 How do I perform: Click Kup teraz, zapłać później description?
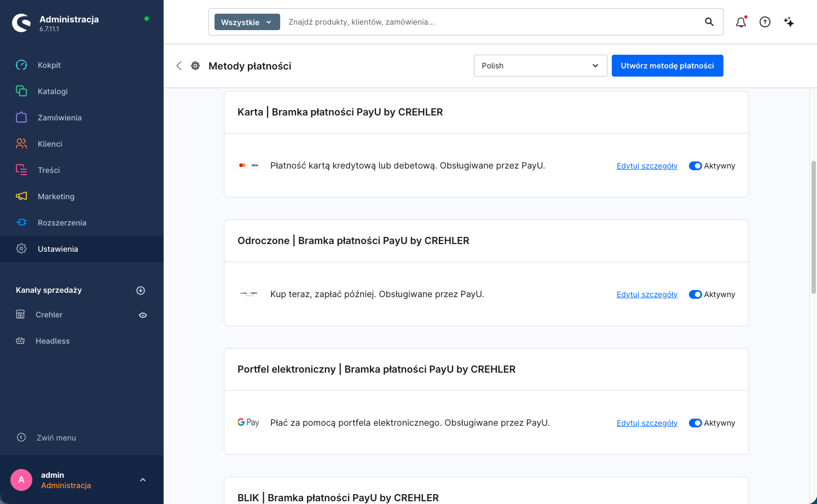377,294
